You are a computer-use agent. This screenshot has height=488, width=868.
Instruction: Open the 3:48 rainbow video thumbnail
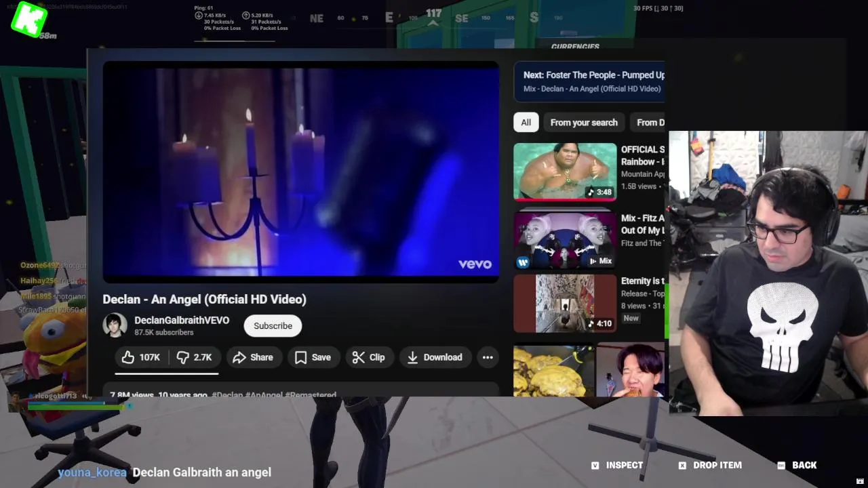[x=565, y=171]
